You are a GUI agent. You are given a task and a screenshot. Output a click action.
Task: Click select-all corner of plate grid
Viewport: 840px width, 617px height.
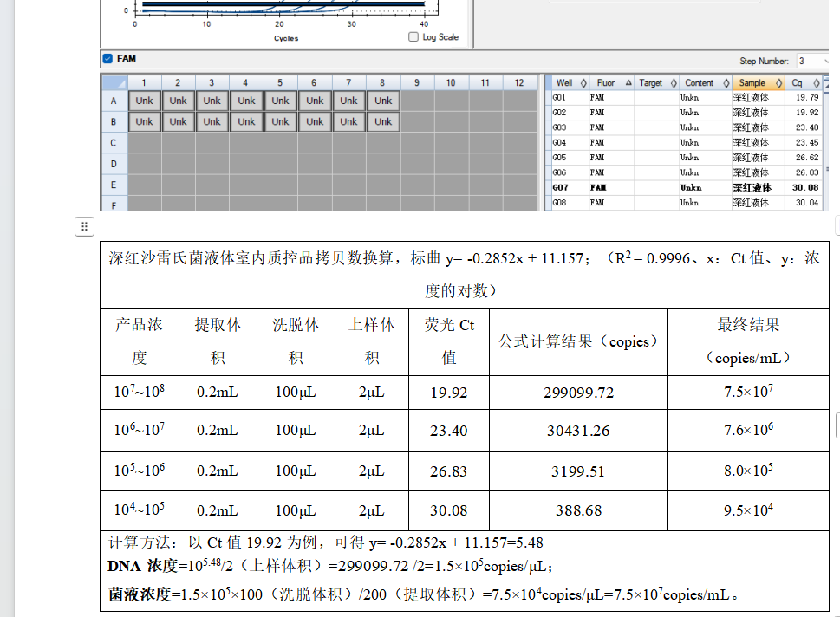point(114,82)
